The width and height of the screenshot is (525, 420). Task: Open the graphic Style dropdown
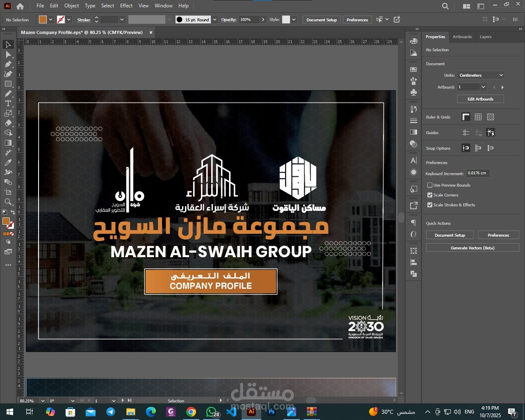tap(294, 19)
